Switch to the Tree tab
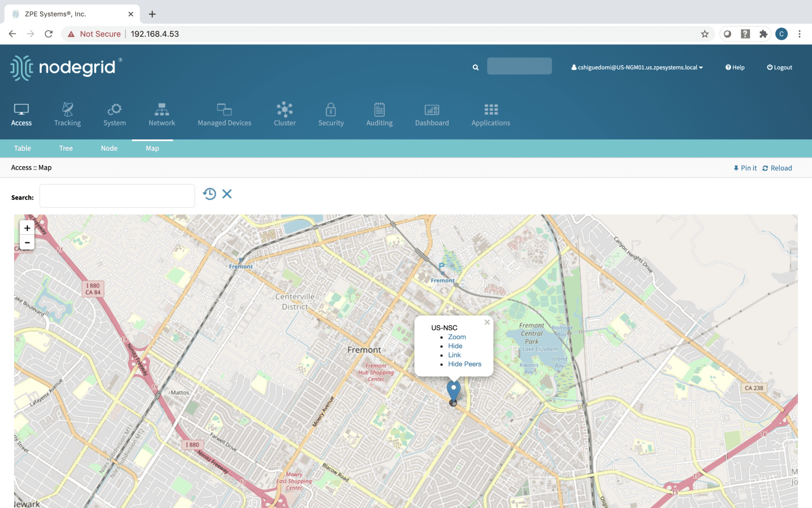Screen dimensions: 812x508 pyautogui.click(x=66, y=148)
